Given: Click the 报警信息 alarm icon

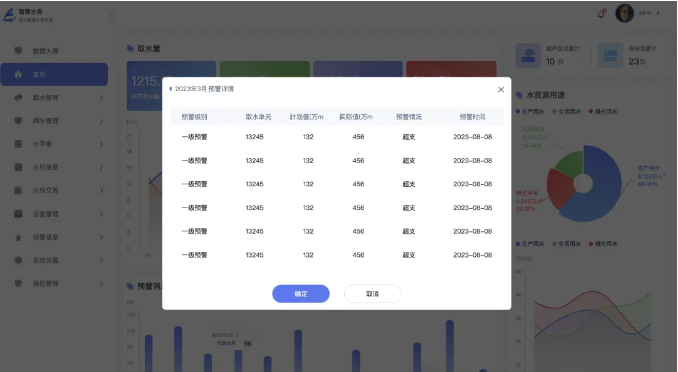Looking at the screenshot, I should pos(18,237).
